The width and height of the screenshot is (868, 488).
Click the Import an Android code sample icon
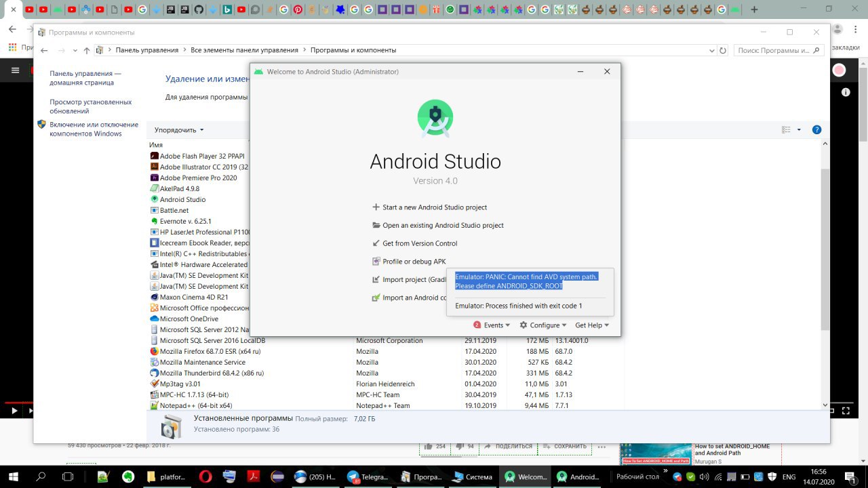coord(376,298)
